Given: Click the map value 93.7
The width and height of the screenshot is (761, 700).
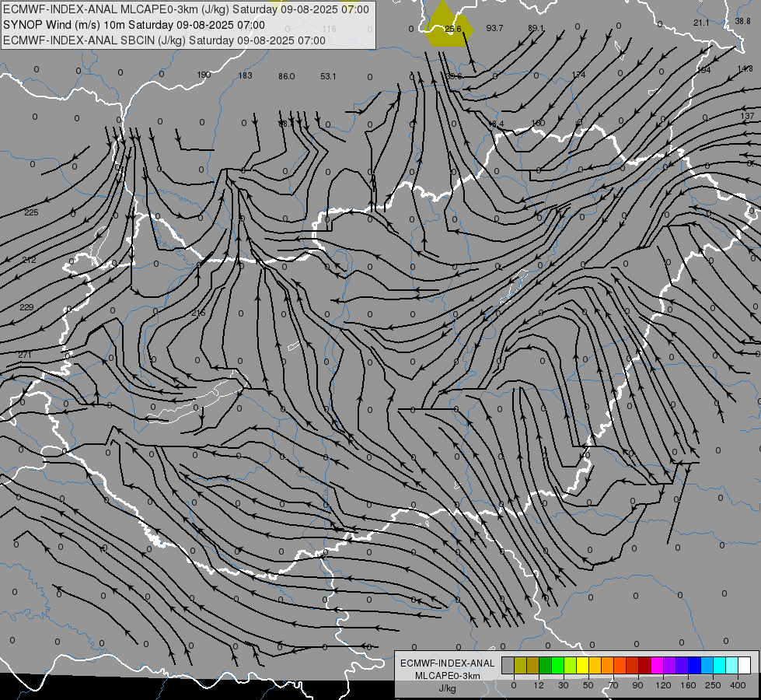Looking at the screenshot, I should coord(494,28).
